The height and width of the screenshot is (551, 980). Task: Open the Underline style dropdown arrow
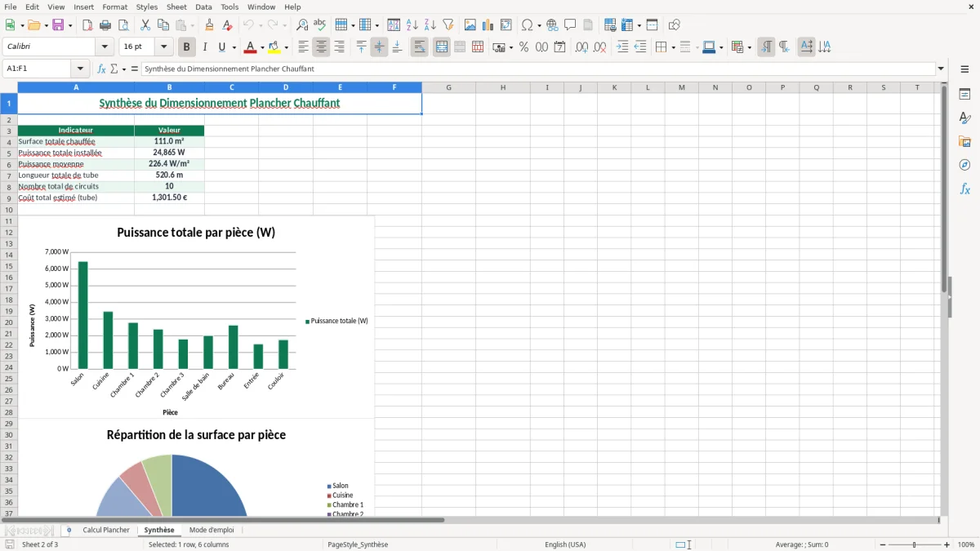(x=234, y=47)
